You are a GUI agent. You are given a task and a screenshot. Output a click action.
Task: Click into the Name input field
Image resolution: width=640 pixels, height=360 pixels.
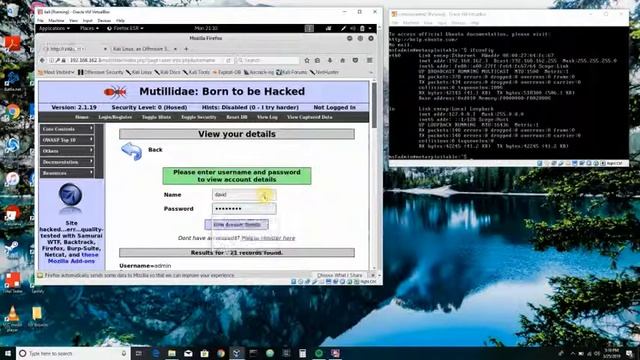tap(244, 195)
